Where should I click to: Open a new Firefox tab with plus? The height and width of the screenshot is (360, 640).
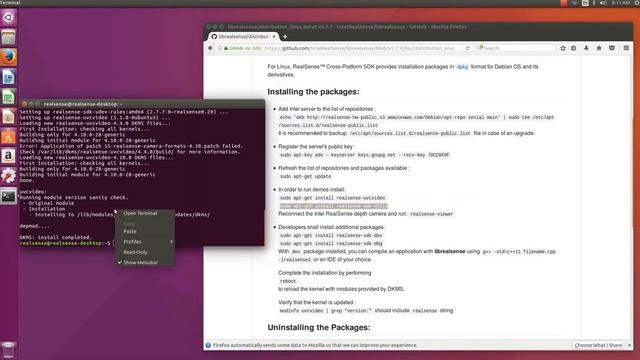[285, 37]
